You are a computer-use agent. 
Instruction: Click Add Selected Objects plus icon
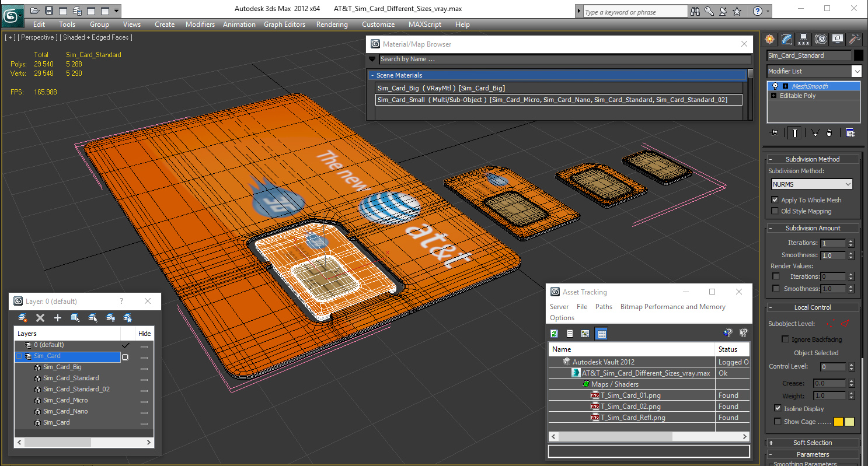58,318
